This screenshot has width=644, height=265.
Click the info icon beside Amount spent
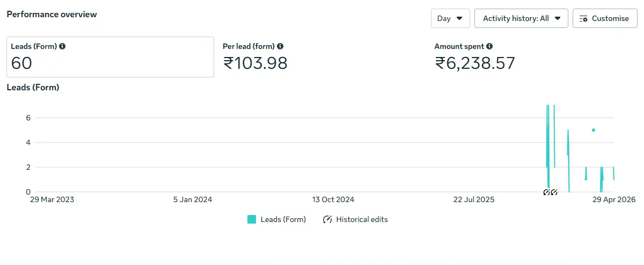click(x=489, y=47)
